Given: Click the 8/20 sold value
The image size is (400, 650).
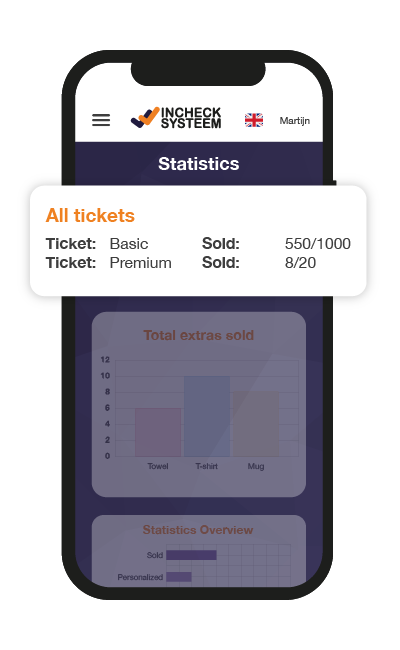Looking at the screenshot, I should pyautogui.click(x=300, y=263).
